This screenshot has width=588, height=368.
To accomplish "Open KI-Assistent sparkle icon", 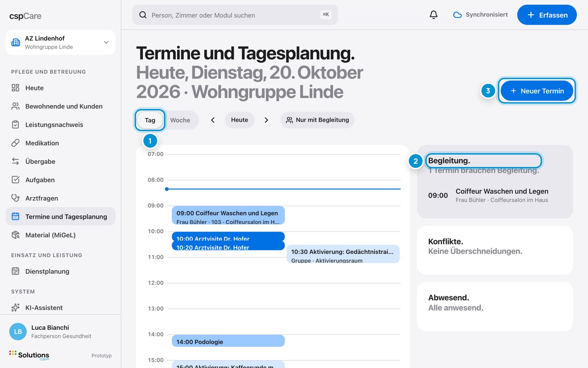I will [x=15, y=307].
